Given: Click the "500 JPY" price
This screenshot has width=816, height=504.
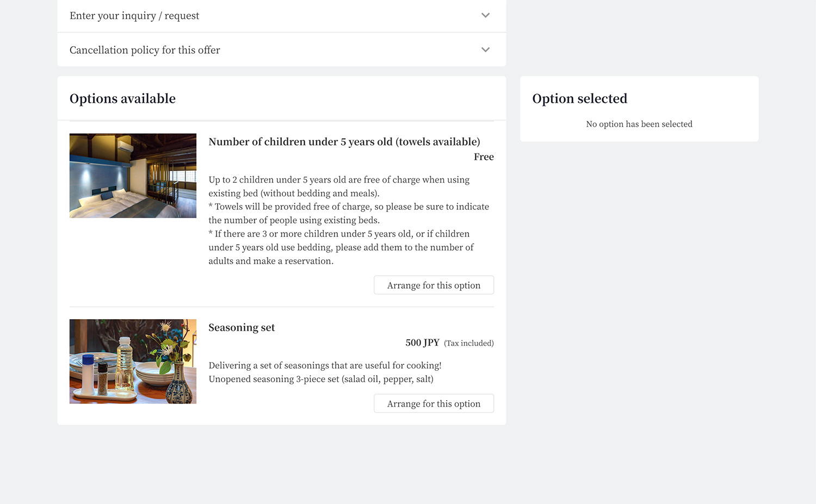Looking at the screenshot, I should click(x=422, y=343).
